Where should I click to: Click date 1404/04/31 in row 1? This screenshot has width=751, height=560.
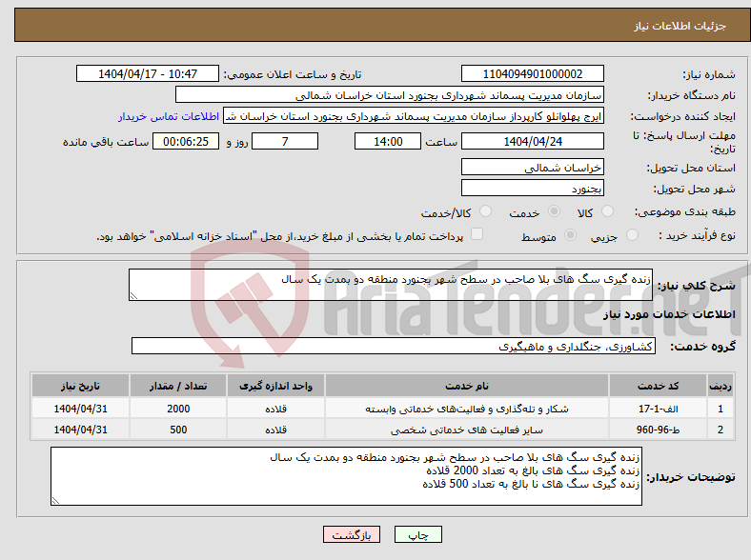click(x=80, y=409)
